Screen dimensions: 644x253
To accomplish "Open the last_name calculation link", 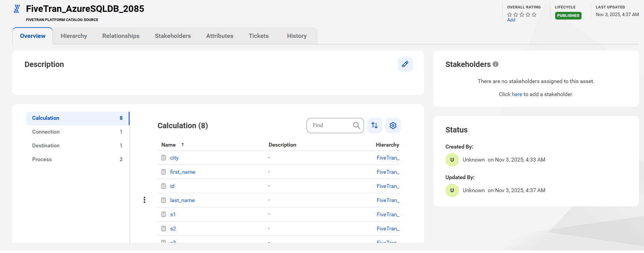I will [182, 200].
